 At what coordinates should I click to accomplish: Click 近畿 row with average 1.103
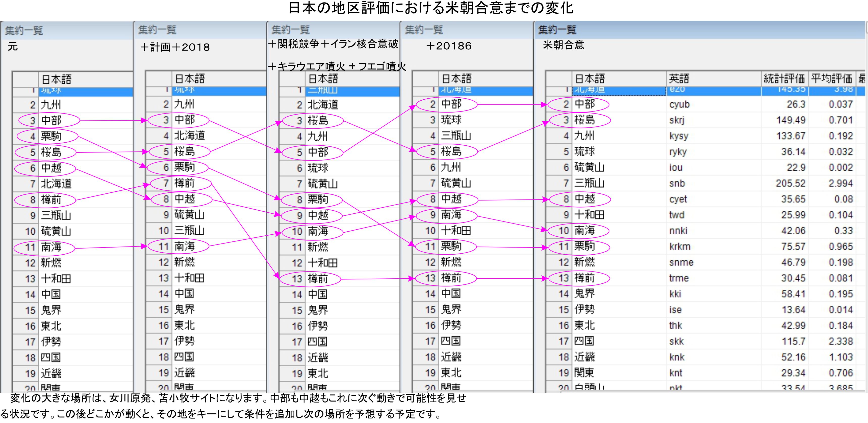[585, 357]
